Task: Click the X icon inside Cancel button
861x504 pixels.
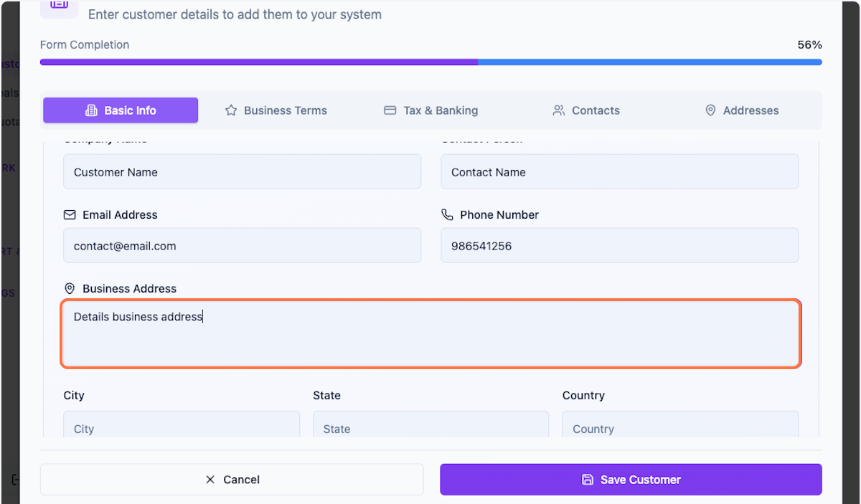Action: coord(210,479)
